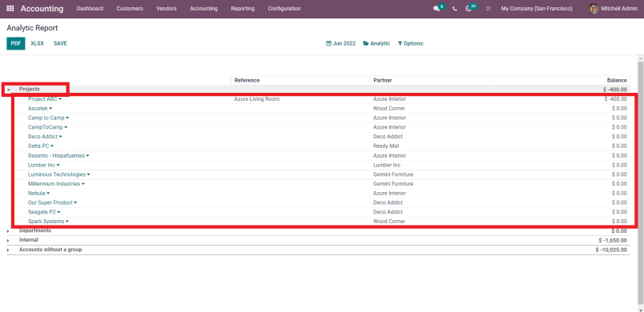The image size is (644, 312).
Task: Click the SAVE button
Action: click(60, 43)
